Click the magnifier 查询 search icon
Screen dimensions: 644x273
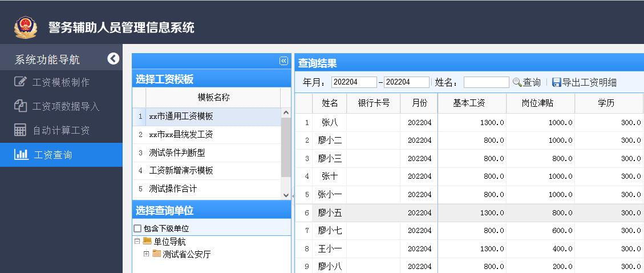coord(517,82)
